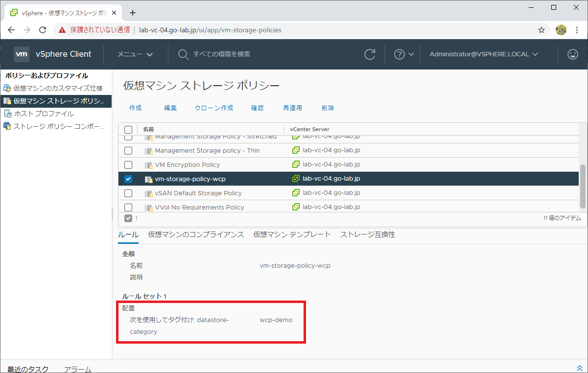Check the VVol No Requirements Policy checkbox
588x373 pixels.
pyautogui.click(x=128, y=207)
